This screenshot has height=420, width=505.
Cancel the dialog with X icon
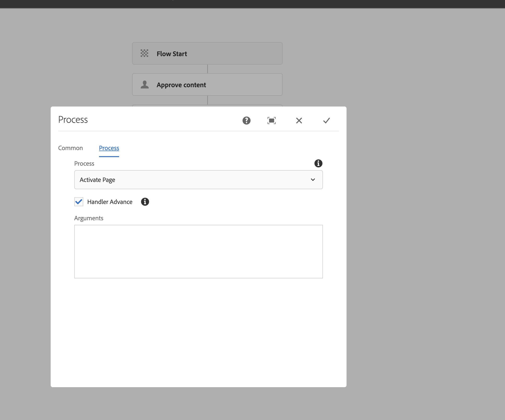[299, 121]
